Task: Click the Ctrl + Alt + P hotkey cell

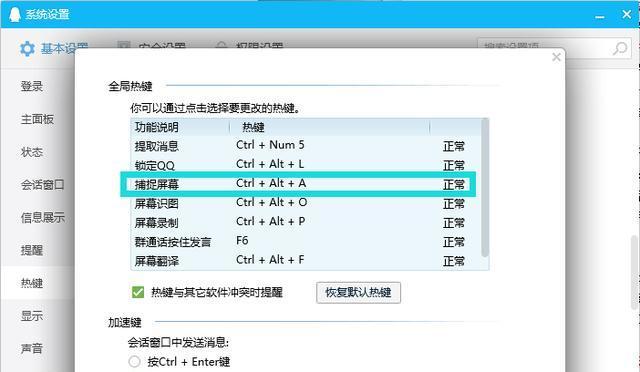Action: click(271, 222)
